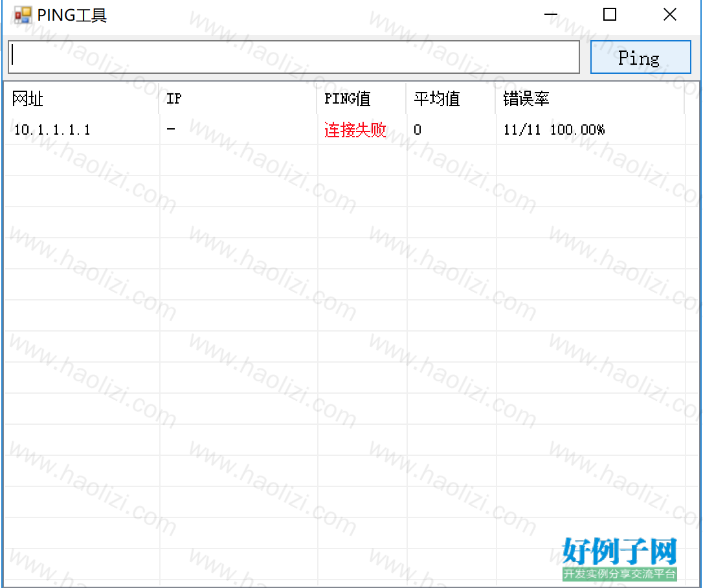The height and width of the screenshot is (588, 703).
Task: Sort by PING值 column header
Action: pos(361,98)
